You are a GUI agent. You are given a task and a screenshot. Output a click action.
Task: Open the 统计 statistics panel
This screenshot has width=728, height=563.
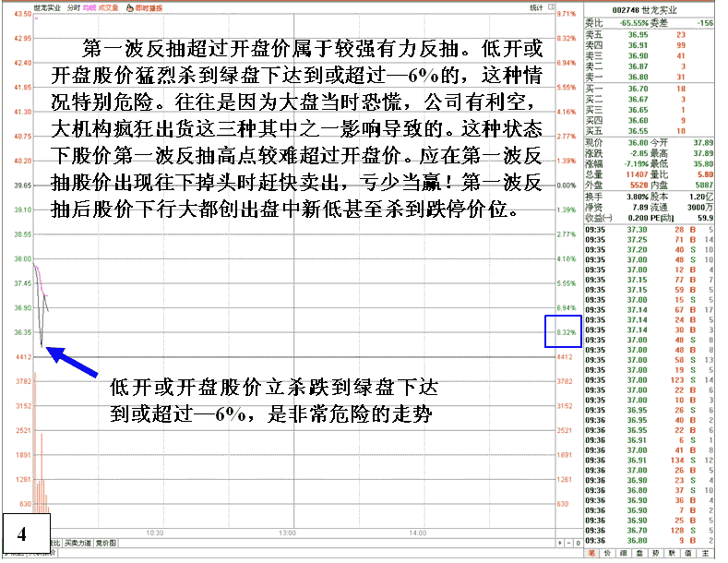point(536,6)
